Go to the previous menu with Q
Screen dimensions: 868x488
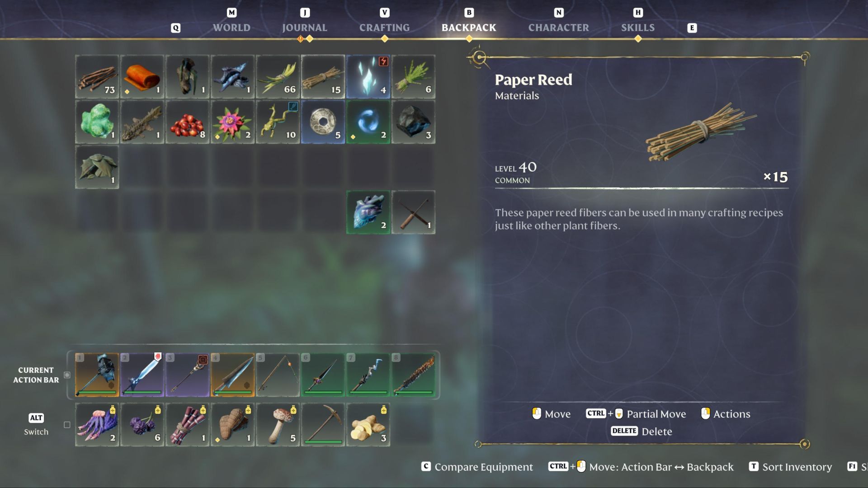pyautogui.click(x=176, y=28)
